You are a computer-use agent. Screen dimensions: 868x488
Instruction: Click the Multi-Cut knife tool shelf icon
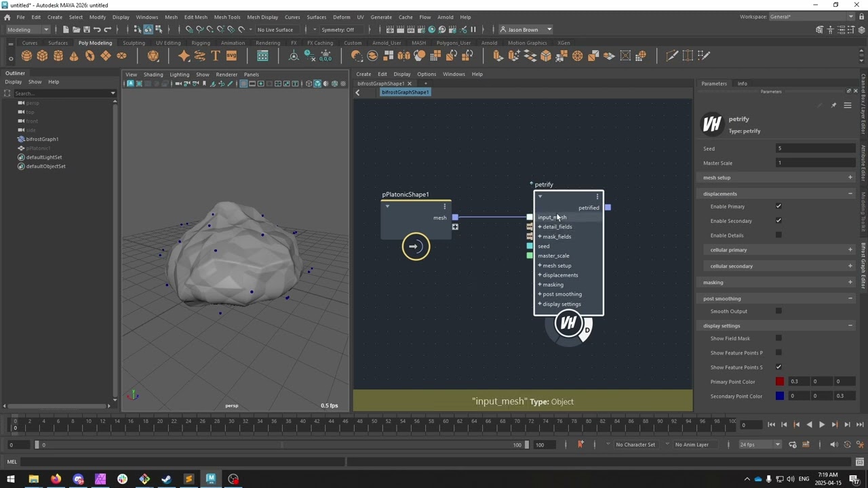click(x=672, y=56)
